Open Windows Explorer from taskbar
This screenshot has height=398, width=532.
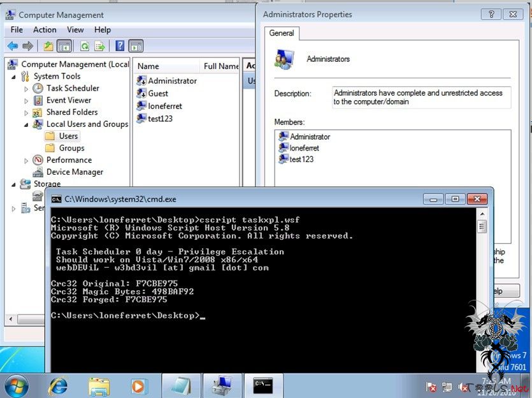[99, 387]
